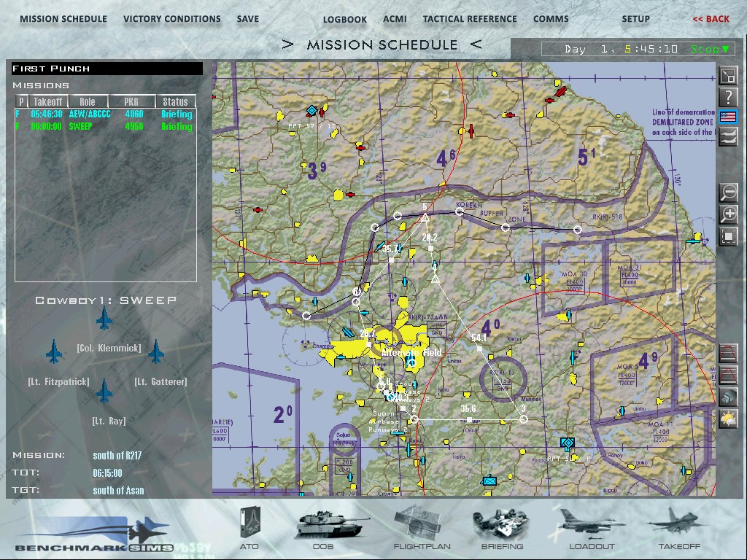
Task: Click the printer icon beside the map
Action: (728, 397)
